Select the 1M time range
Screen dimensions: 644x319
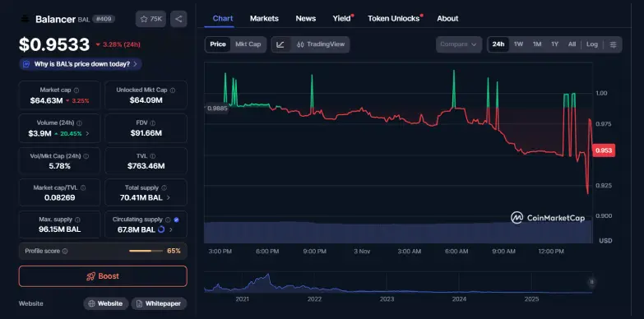[537, 44]
